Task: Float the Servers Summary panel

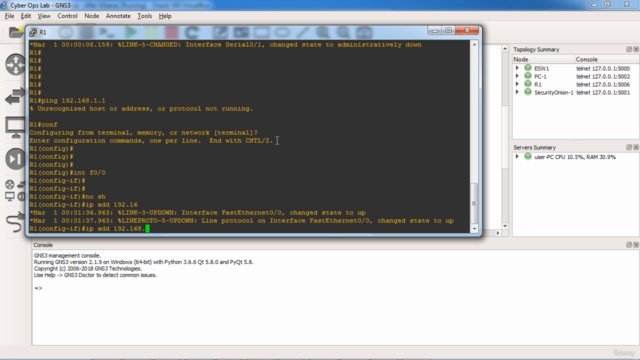Action: [629, 147]
